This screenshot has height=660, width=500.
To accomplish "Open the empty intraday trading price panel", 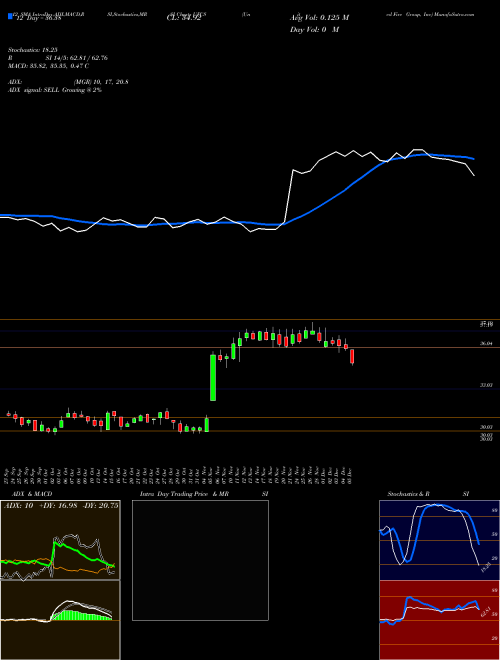I will tap(200, 560).
